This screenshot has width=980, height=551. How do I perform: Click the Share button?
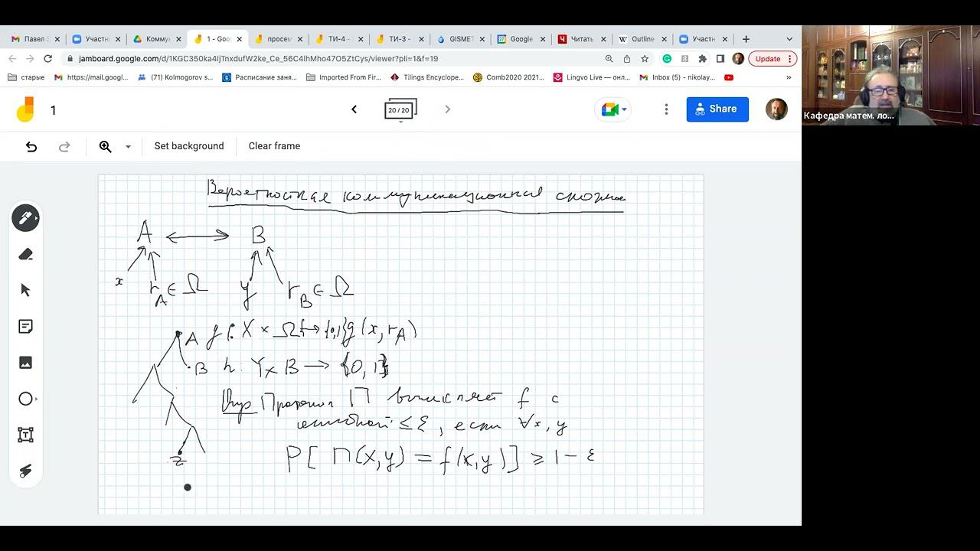click(717, 109)
